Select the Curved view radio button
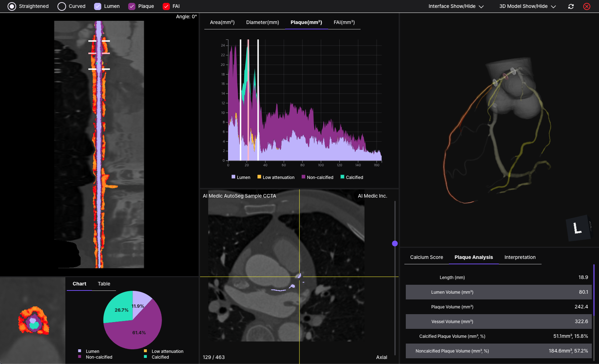599x364 pixels. (x=62, y=6)
